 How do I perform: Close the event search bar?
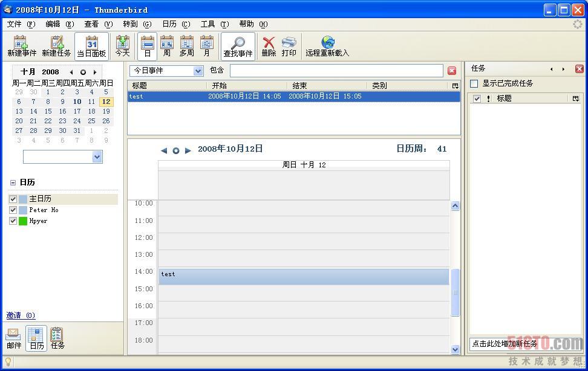click(x=452, y=71)
